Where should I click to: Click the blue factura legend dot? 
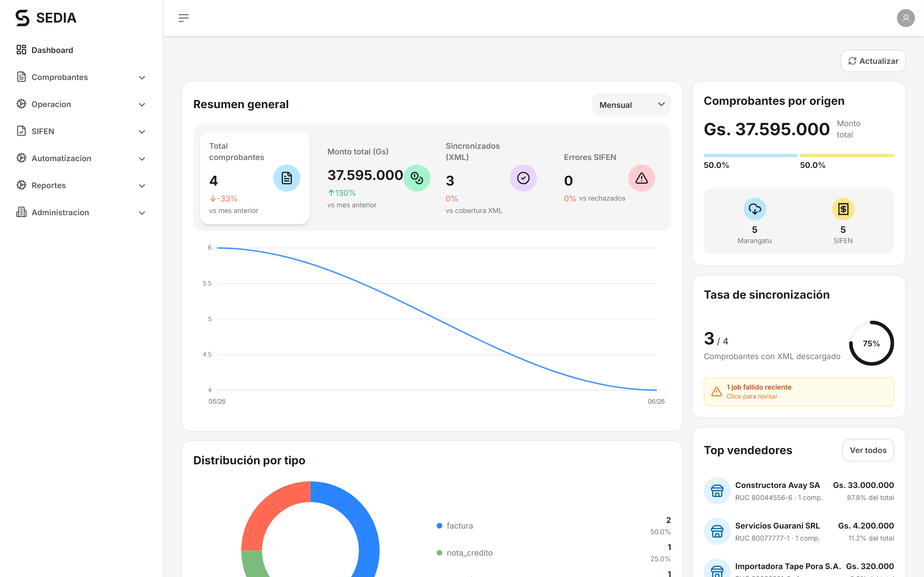click(439, 526)
